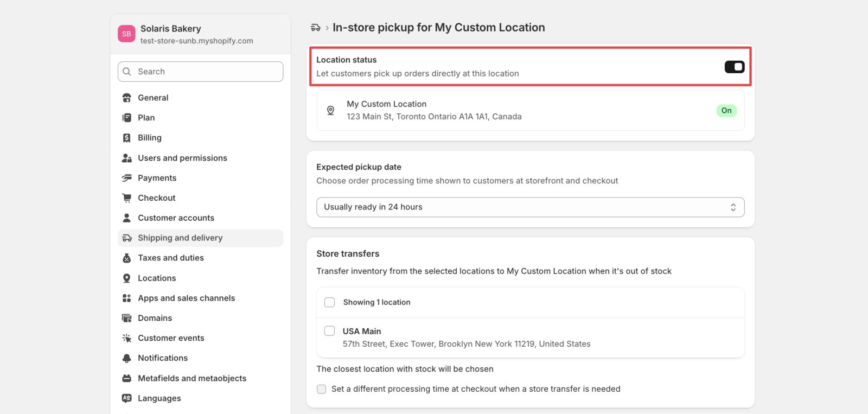
Task: Click the Solaris Bakery store name
Action: pos(170,29)
